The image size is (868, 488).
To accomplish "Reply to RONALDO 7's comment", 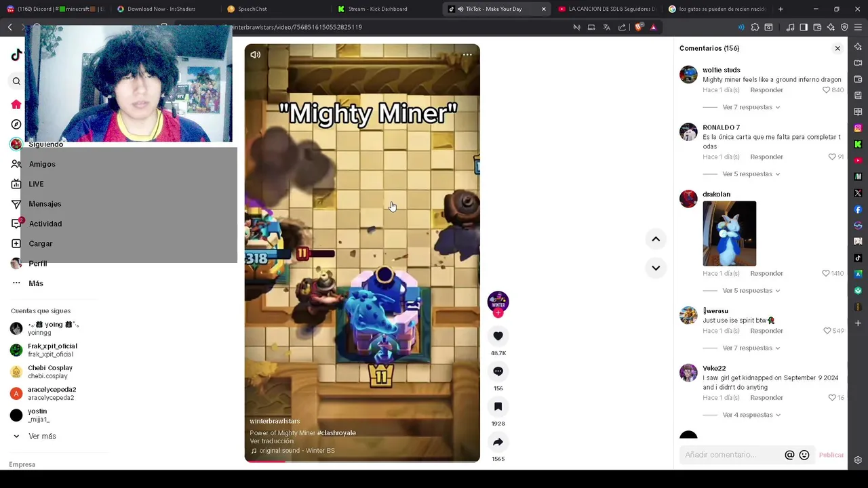I will pos(766,157).
